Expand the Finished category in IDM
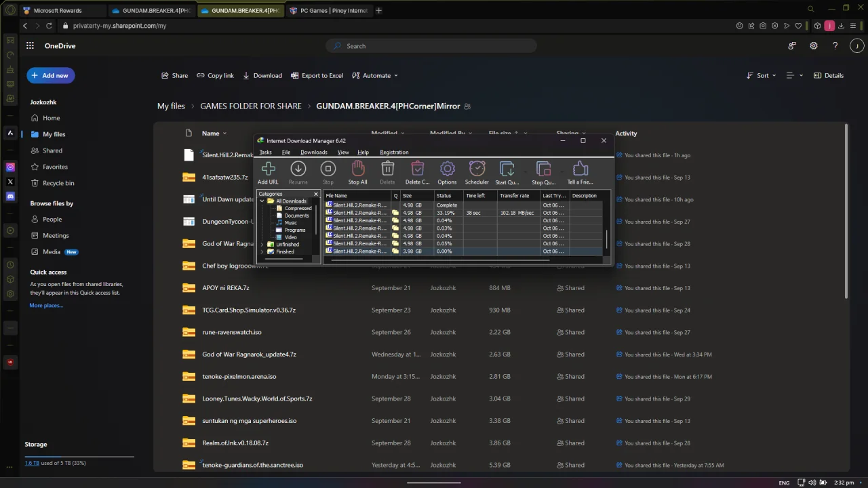This screenshot has width=868, height=488. 262,251
